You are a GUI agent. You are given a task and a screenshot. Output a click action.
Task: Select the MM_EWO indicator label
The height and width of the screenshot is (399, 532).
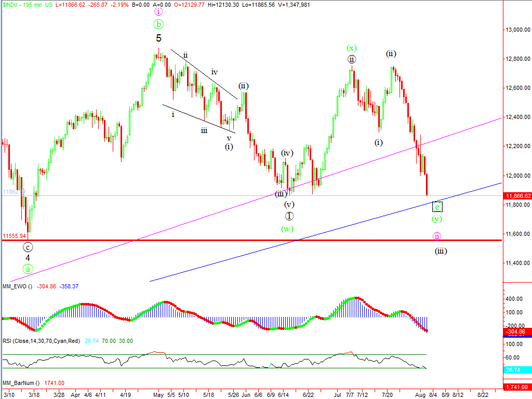pos(17,286)
